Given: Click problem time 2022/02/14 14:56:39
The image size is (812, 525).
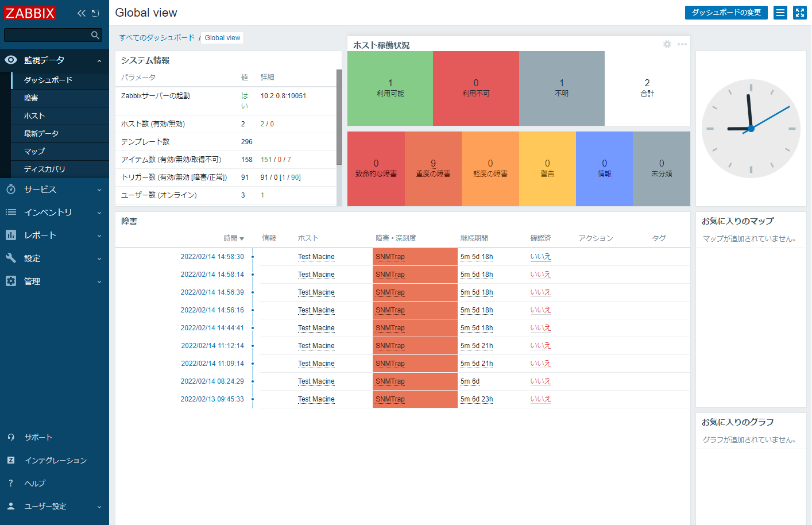Looking at the screenshot, I should 212,292.
